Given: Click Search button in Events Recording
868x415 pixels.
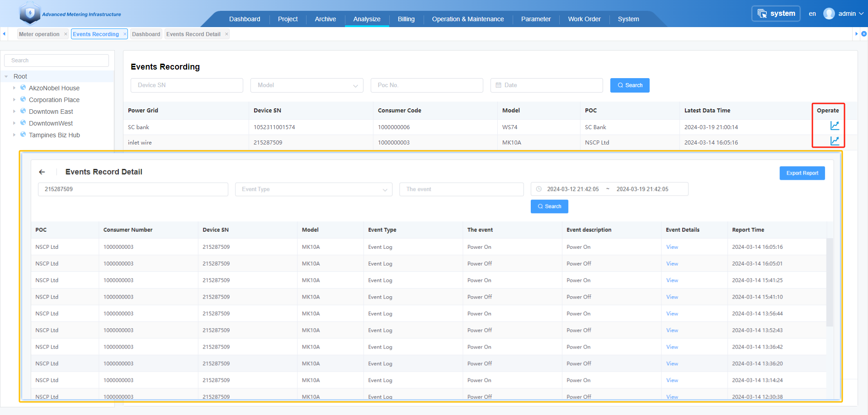Looking at the screenshot, I should click(630, 85).
